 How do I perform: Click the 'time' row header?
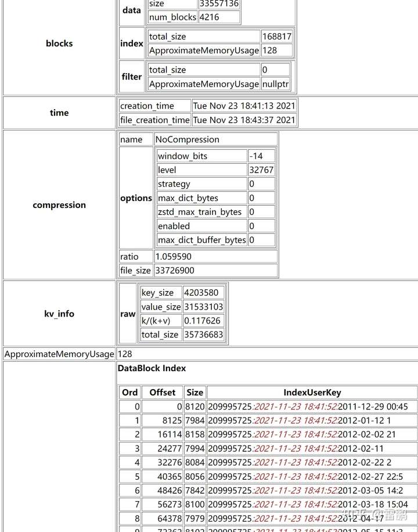[x=59, y=113]
